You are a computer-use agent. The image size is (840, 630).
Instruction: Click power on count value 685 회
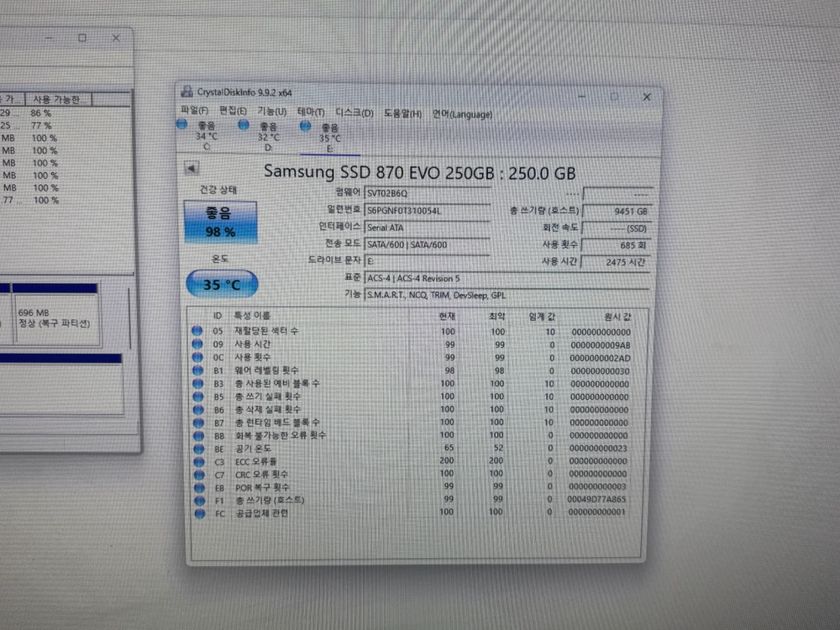tap(617, 244)
